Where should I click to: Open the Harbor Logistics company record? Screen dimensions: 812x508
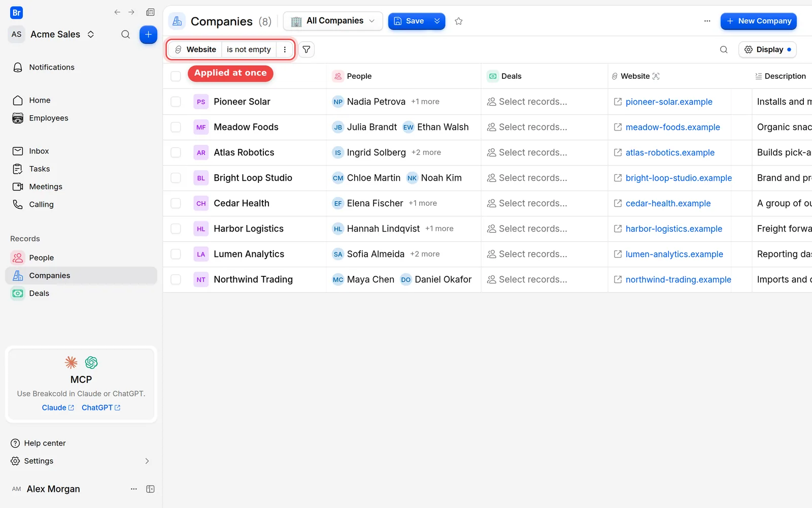249,229
